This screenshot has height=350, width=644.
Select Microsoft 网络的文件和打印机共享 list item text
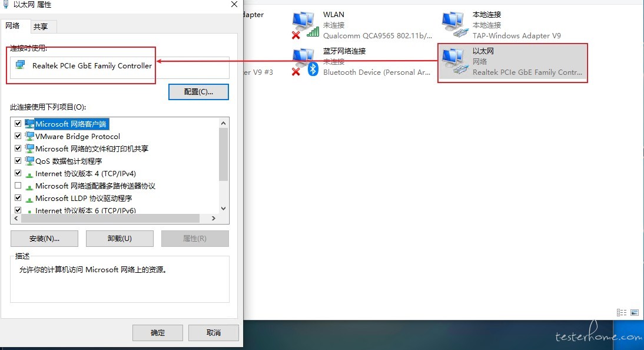pyautogui.click(x=92, y=148)
